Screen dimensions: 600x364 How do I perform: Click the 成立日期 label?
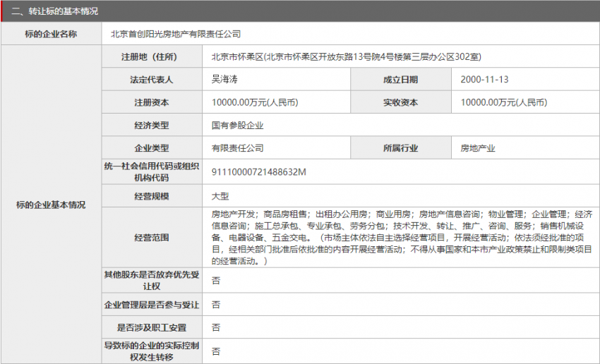tap(401, 80)
